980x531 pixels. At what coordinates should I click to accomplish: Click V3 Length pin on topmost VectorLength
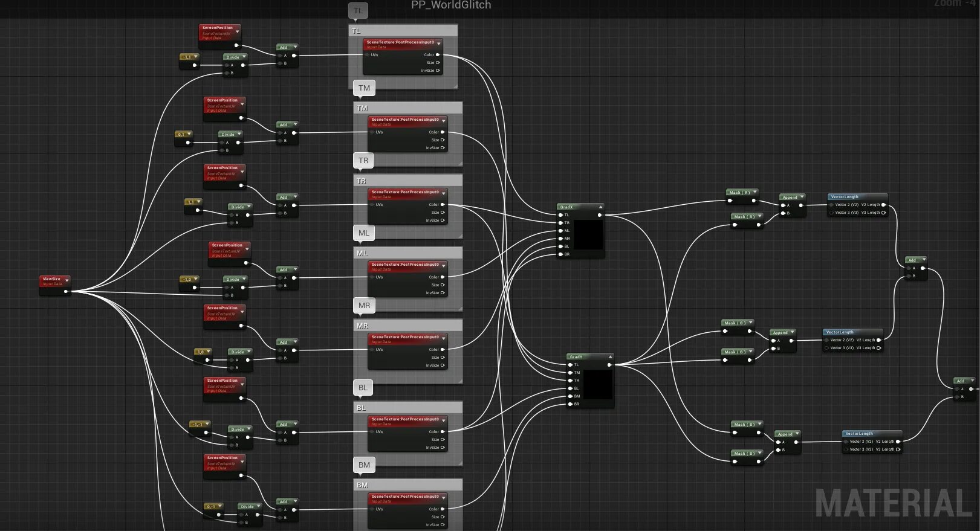pos(884,213)
